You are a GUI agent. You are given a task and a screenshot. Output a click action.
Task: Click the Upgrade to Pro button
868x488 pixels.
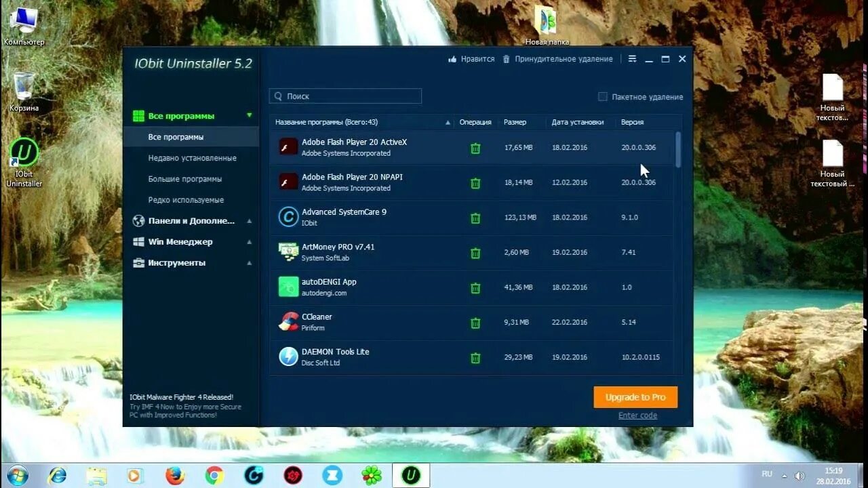[x=635, y=397]
